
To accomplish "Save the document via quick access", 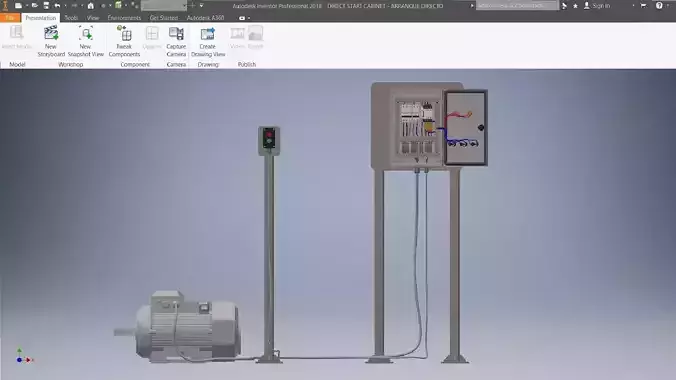I will pos(46,6).
